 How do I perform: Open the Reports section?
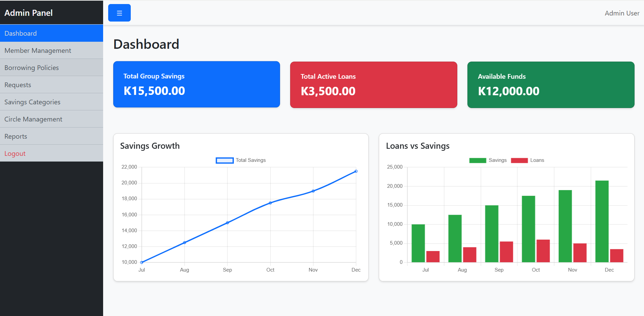52,136
